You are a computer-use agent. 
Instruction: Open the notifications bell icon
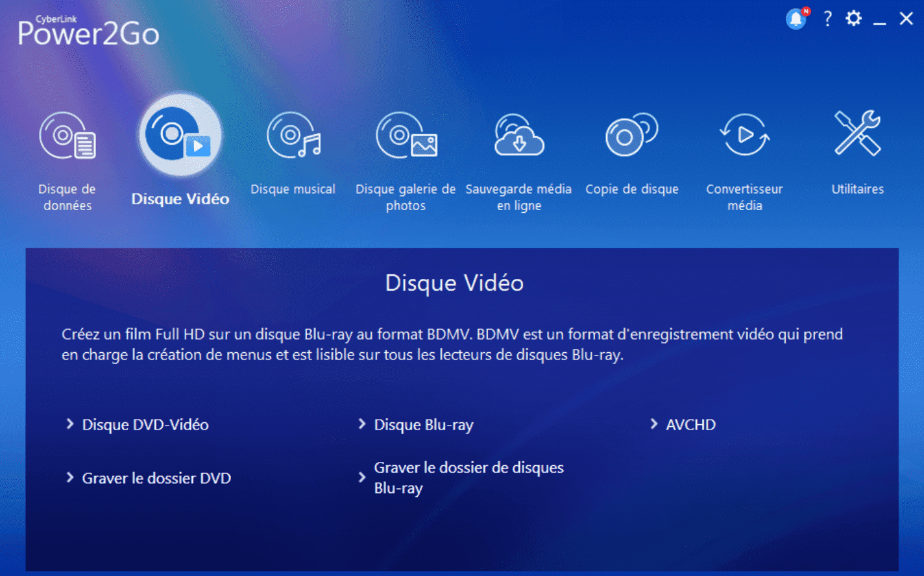pyautogui.click(x=797, y=19)
